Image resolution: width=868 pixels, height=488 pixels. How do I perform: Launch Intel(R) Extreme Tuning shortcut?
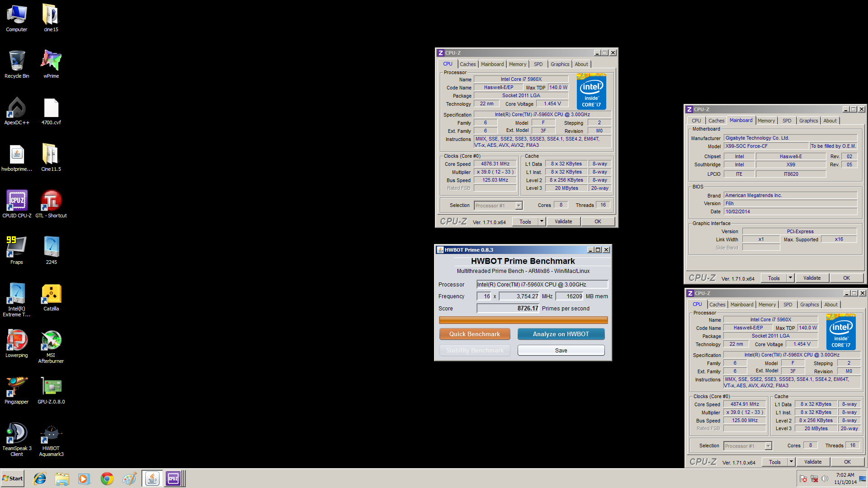coord(17,300)
